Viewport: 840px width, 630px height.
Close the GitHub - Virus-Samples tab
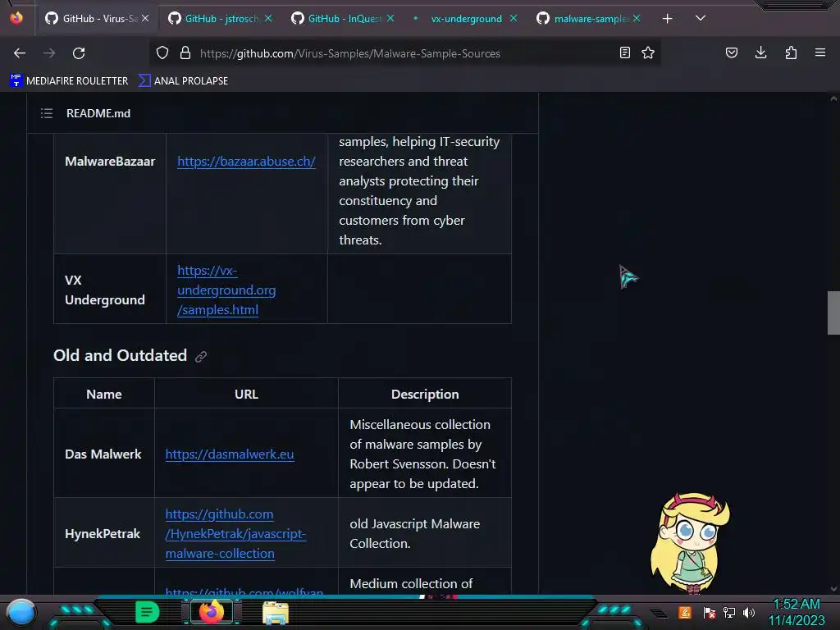coord(145,18)
